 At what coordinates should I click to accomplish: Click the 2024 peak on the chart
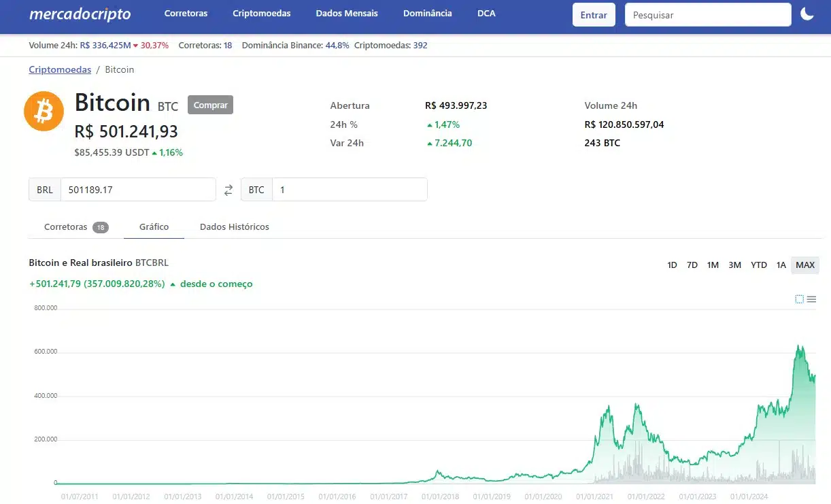coord(799,347)
